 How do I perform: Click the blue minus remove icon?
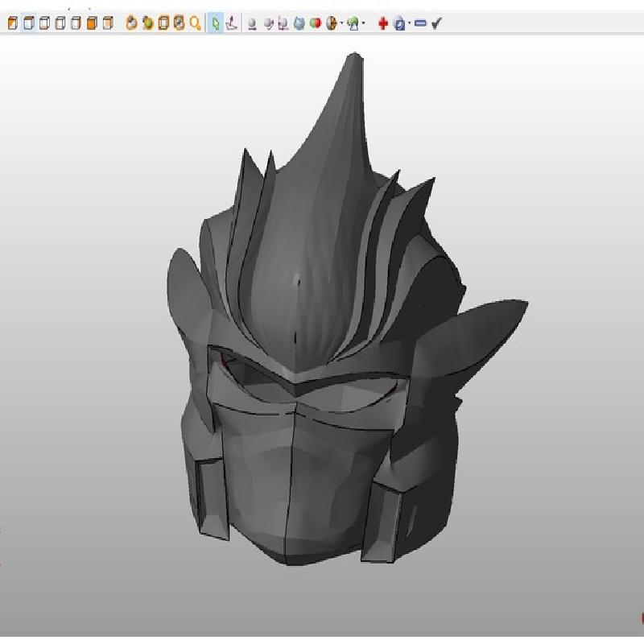(x=420, y=23)
